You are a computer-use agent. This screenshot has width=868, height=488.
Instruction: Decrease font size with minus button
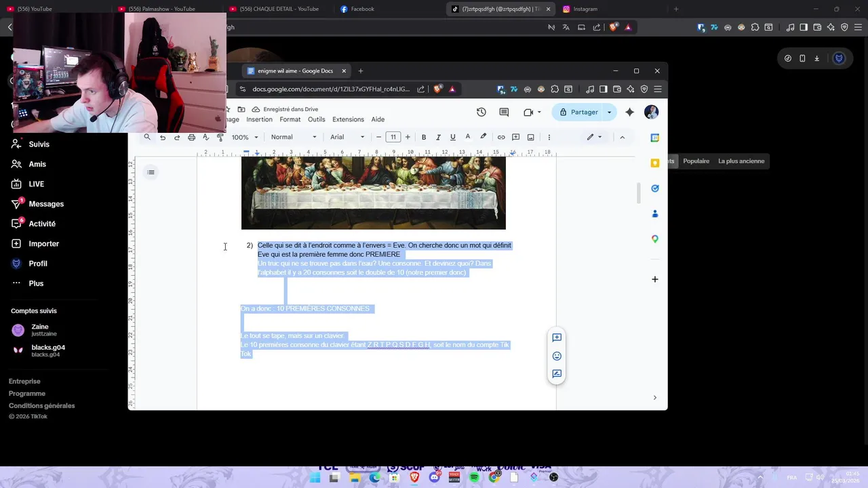(378, 137)
